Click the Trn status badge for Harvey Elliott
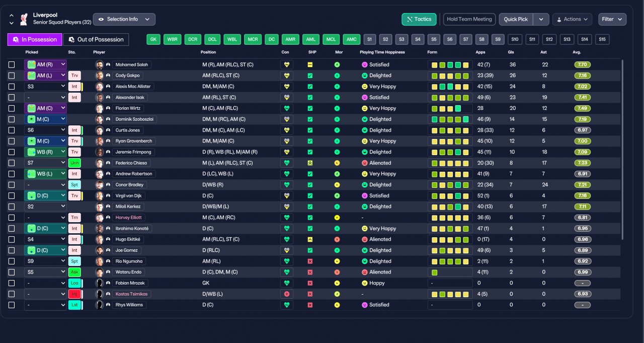Screen dimensions: 644x343 pos(74,218)
